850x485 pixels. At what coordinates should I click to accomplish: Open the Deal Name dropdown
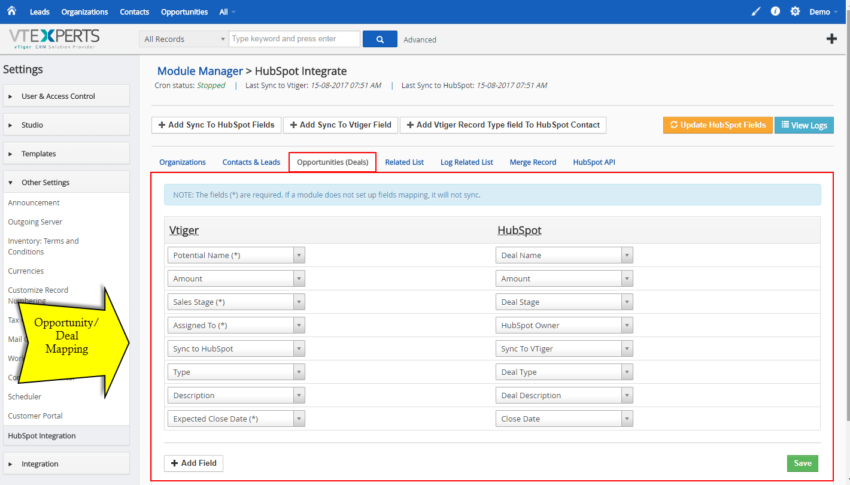coord(564,255)
